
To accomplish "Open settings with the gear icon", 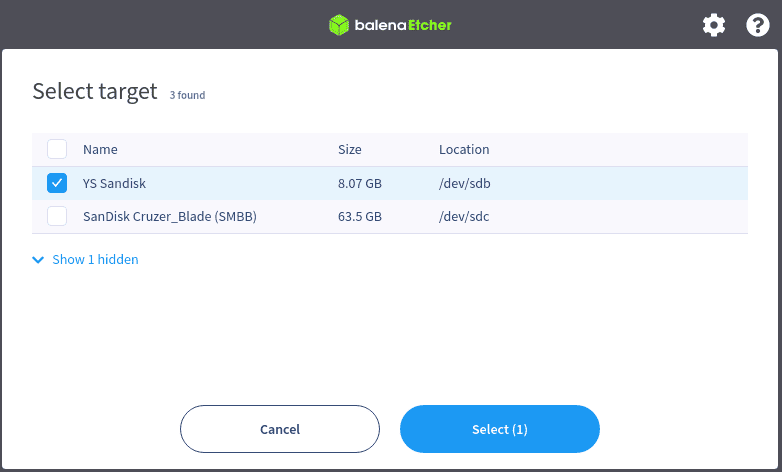I will (713, 25).
